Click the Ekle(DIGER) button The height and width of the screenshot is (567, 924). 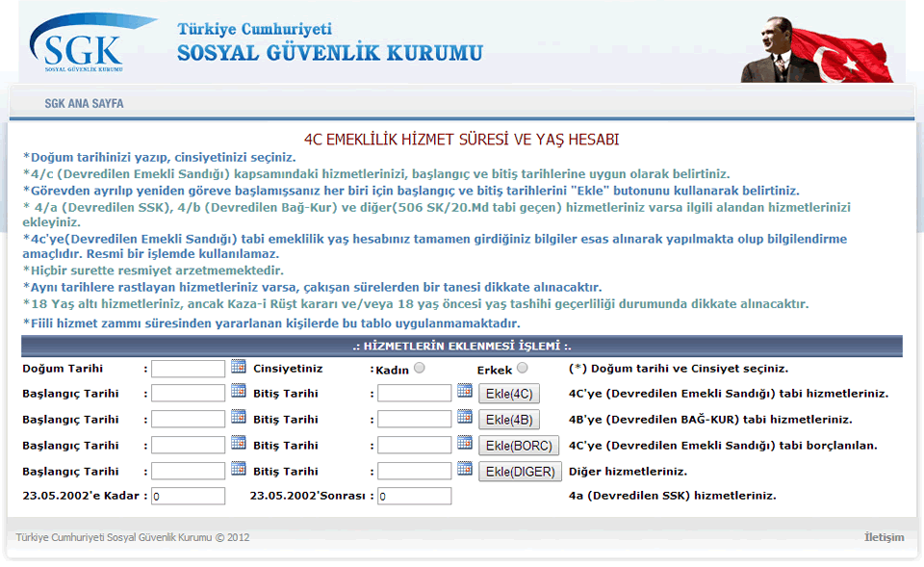pyautogui.click(x=521, y=472)
